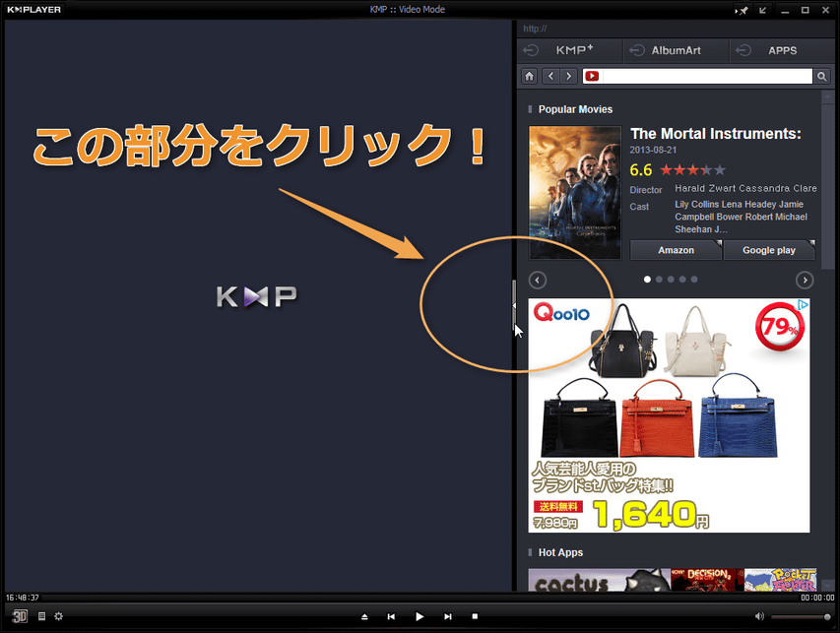Open The Mortal Instruments movie poster

[575, 193]
